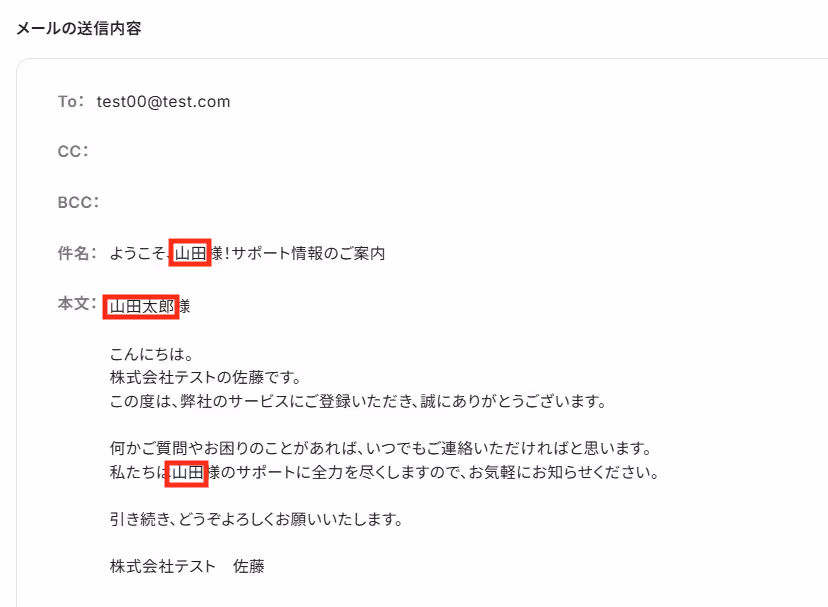Click 様 after 山田太郎 in the body
This screenshot has width=828, height=607.
pyautogui.click(x=185, y=306)
